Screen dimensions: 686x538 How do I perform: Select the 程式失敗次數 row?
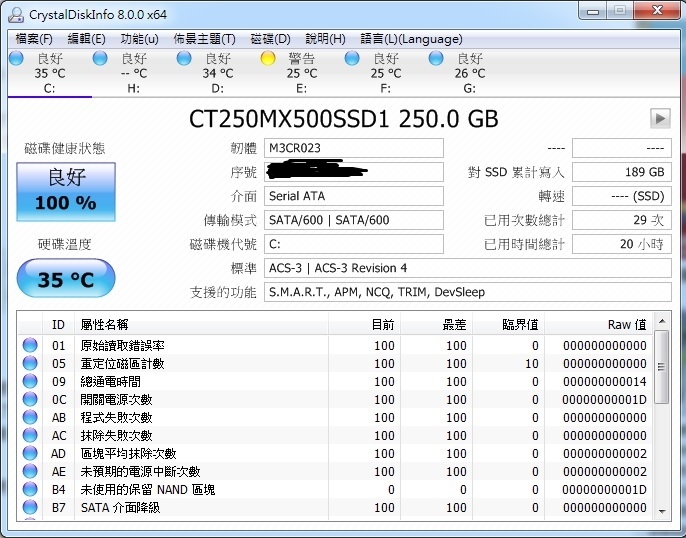point(335,417)
